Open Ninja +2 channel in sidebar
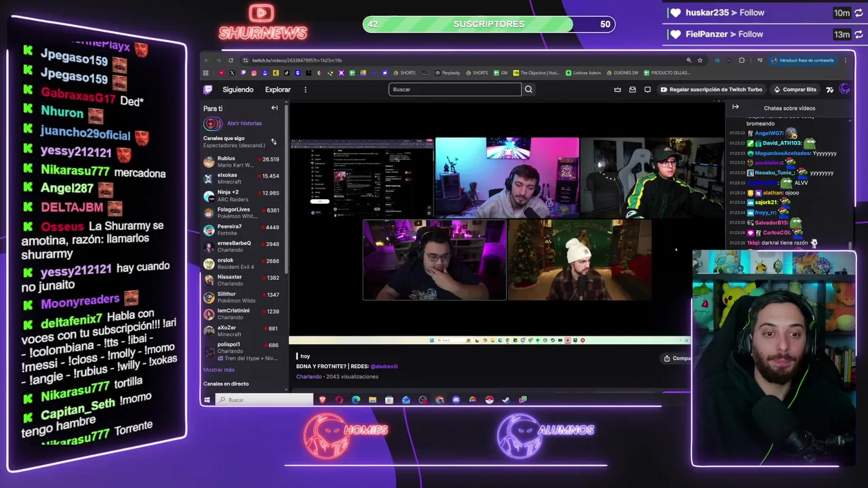The height and width of the screenshot is (488, 868). pos(242,196)
